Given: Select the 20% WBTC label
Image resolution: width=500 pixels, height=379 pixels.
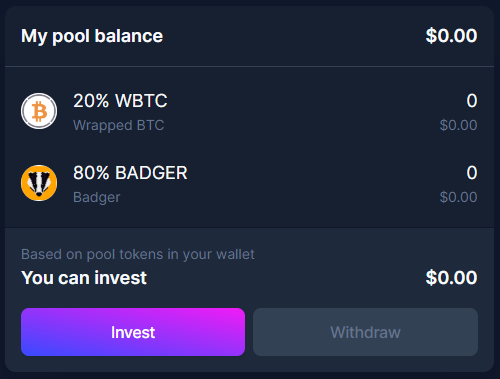Looking at the screenshot, I should [x=120, y=101].
